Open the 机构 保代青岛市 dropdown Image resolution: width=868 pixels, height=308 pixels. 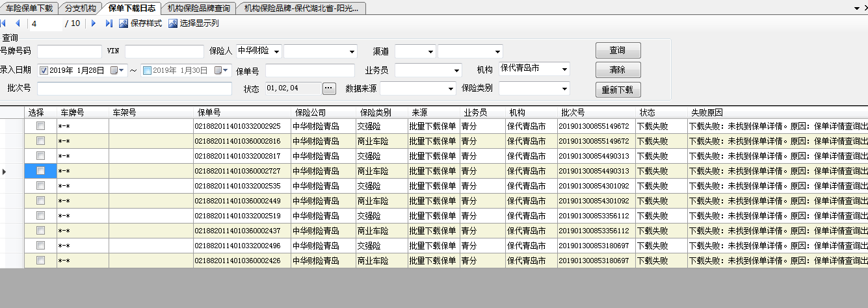[x=564, y=69]
